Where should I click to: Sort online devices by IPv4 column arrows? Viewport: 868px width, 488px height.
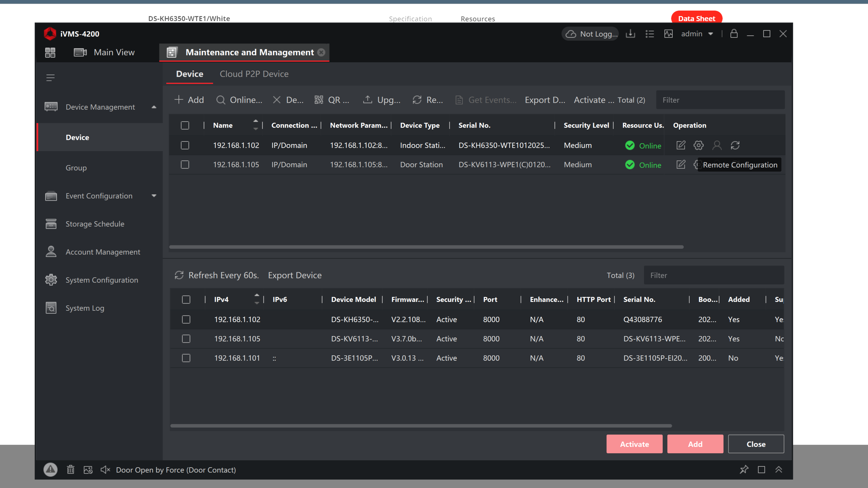[x=257, y=299]
